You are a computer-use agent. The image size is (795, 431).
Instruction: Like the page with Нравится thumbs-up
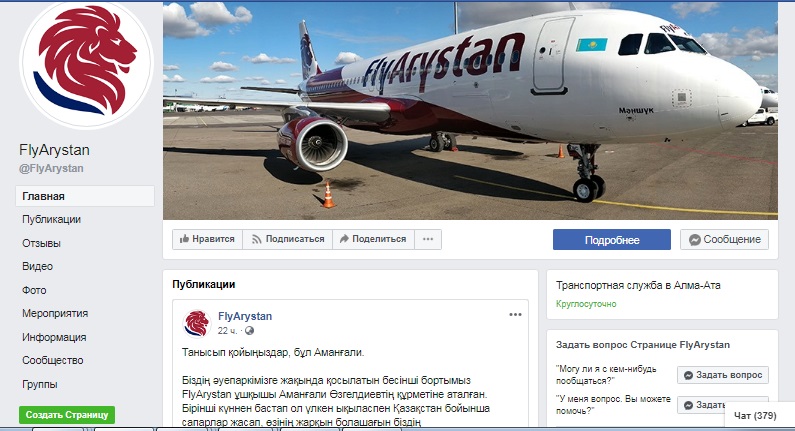(x=207, y=239)
